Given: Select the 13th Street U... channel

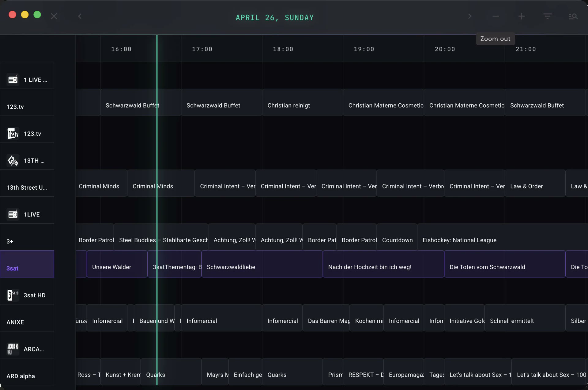Looking at the screenshot, I should point(27,183).
